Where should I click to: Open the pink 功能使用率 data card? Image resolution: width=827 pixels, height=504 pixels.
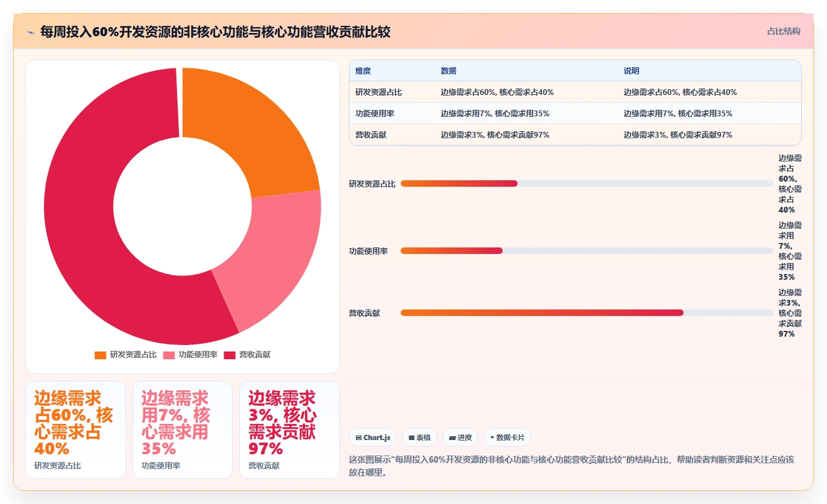click(x=182, y=430)
